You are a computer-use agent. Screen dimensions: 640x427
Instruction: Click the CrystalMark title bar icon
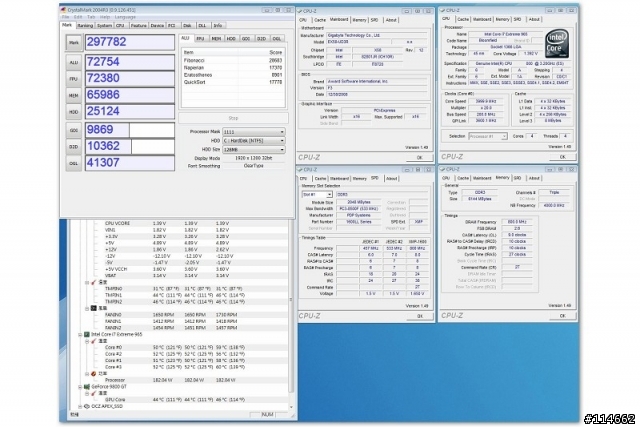pyautogui.click(x=63, y=10)
